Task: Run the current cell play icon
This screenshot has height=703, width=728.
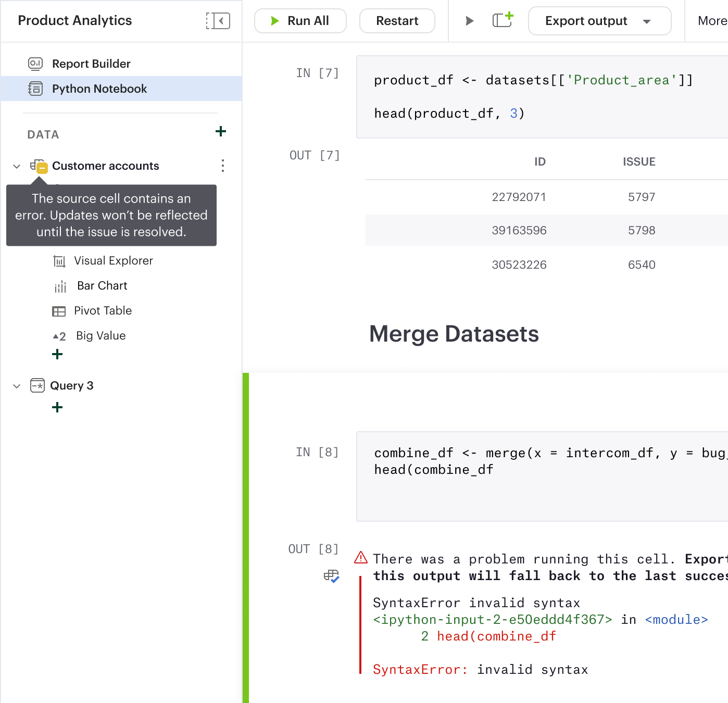Action: (x=469, y=21)
